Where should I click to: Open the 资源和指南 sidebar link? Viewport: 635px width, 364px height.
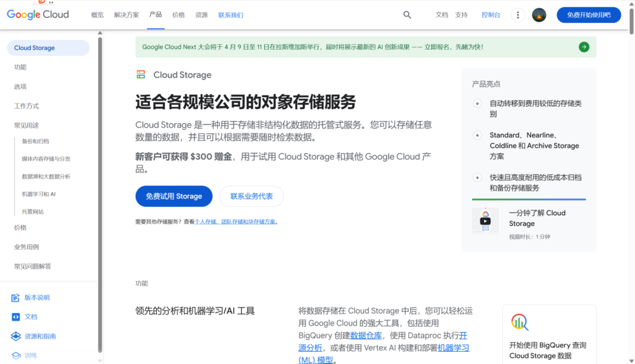pyautogui.click(x=40, y=336)
